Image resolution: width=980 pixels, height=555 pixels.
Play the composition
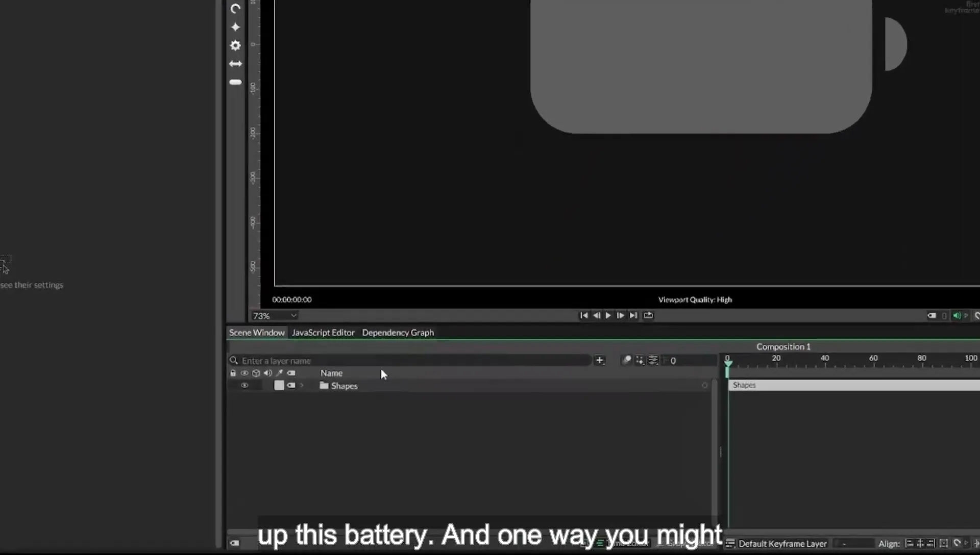pyautogui.click(x=608, y=315)
